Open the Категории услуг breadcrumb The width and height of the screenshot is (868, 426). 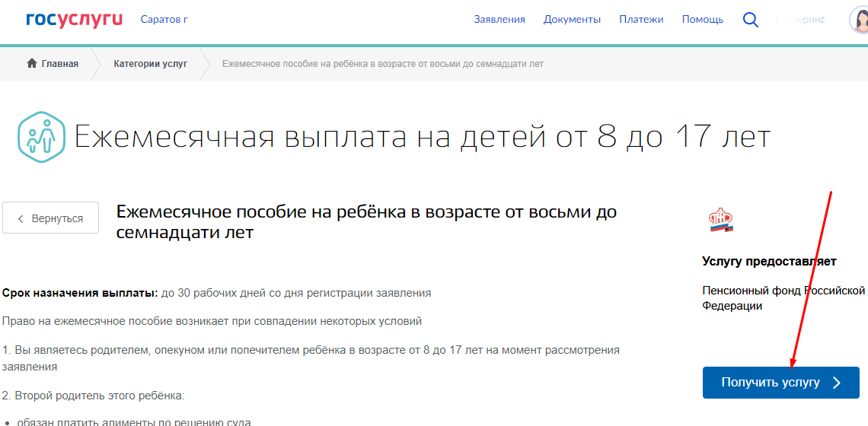tap(151, 64)
